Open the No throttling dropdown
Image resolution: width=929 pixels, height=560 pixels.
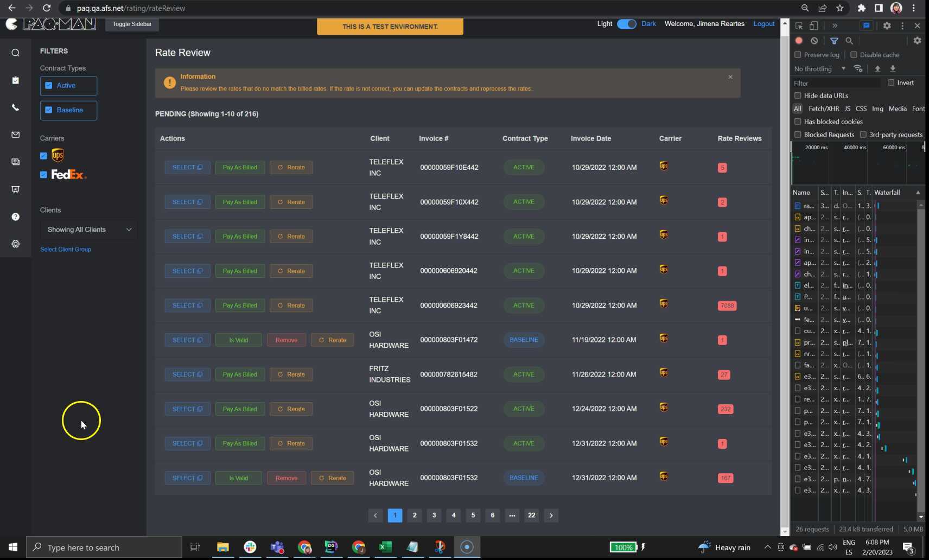click(819, 69)
